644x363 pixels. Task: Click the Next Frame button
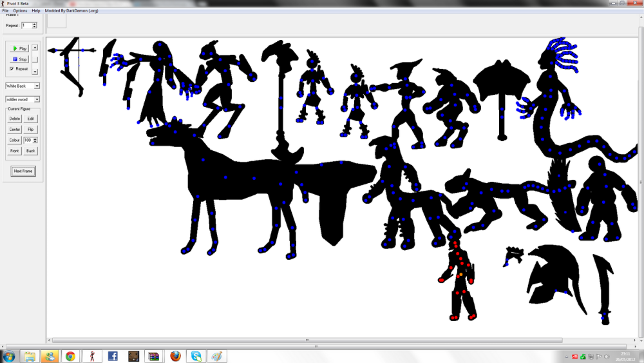coord(23,171)
